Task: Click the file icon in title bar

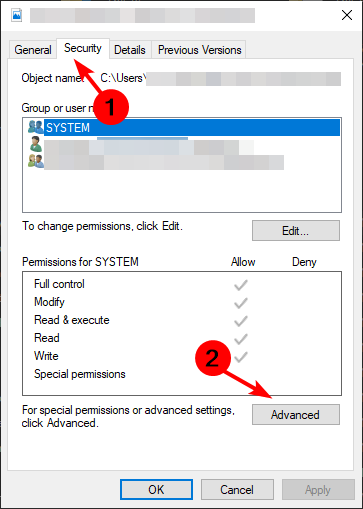Action: (x=16, y=15)
